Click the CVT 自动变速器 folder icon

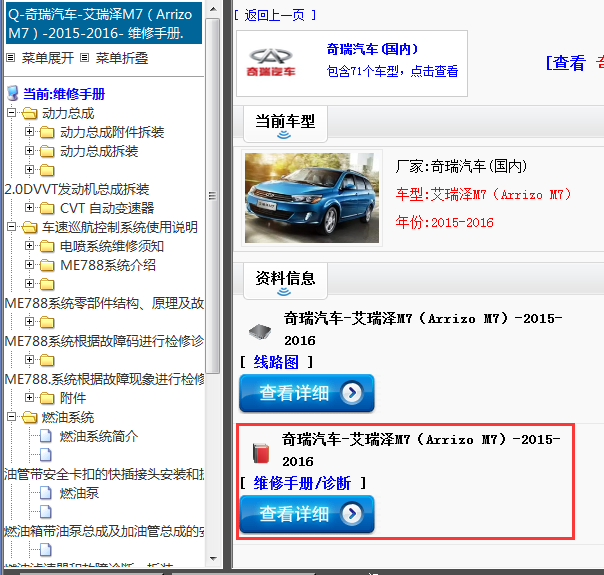point(47,208)
